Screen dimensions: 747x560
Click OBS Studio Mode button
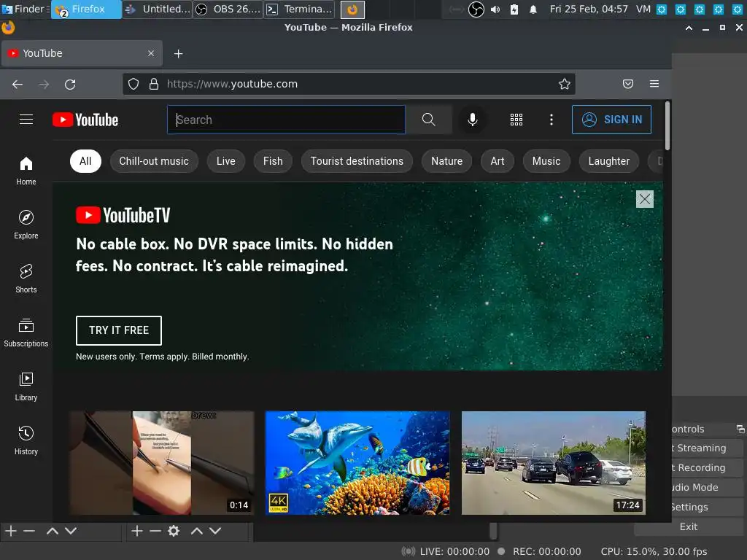(707, 487)
